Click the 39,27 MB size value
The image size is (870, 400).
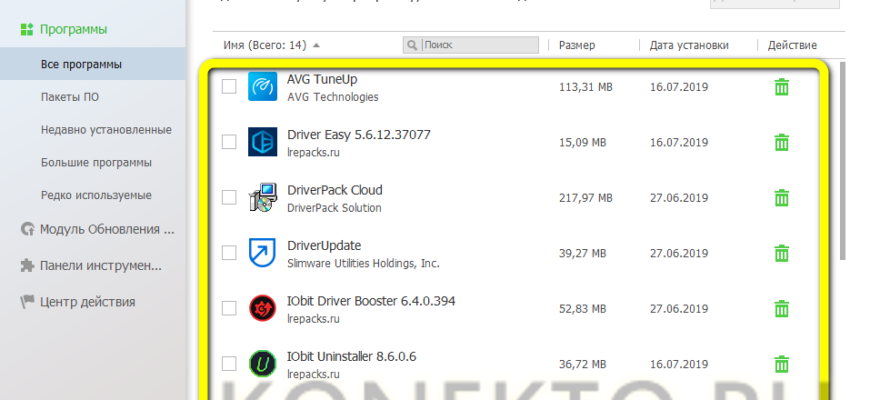(x=583, y=254)
